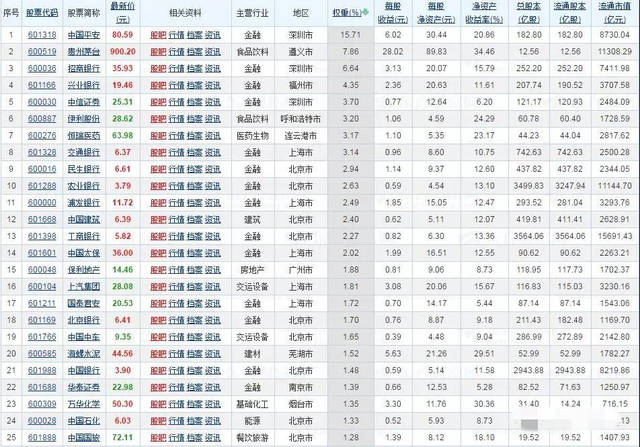Open the 农业银行 stock name link
640x447 pixels.
pos(84,186)
